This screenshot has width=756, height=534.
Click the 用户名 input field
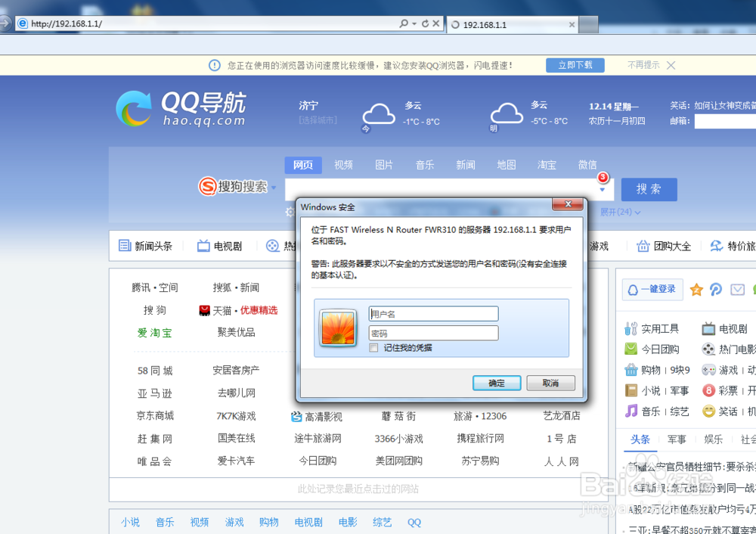coord(433,314)
